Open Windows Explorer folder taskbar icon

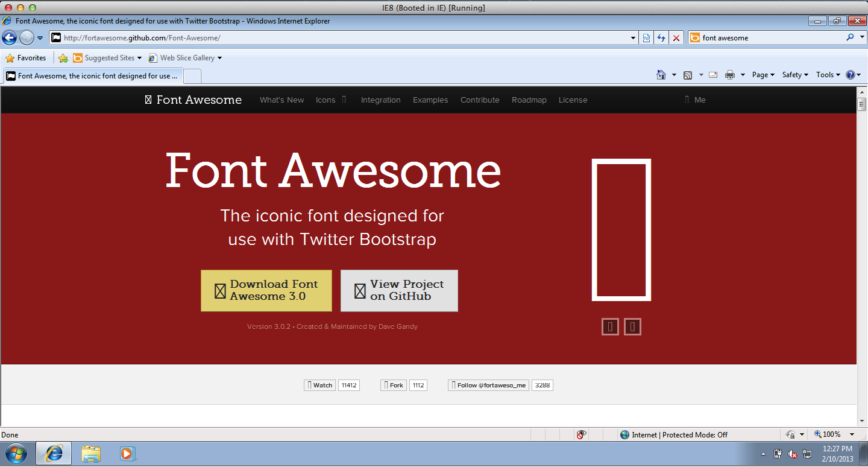[x=91, y=454]
